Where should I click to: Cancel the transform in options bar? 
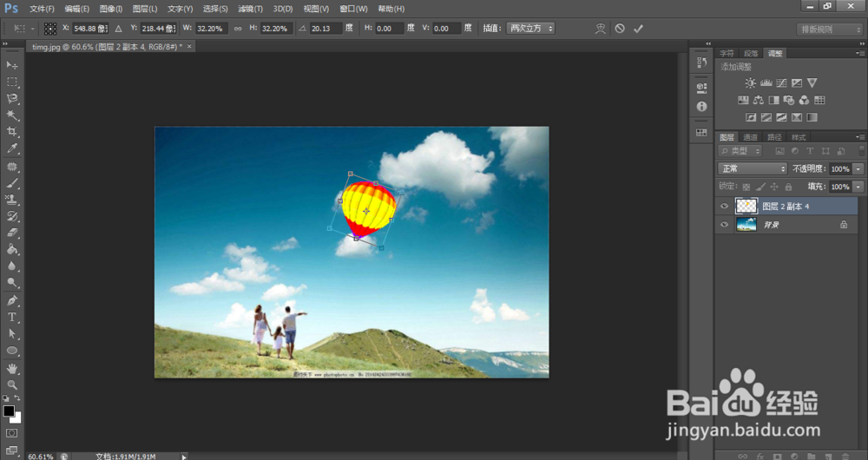click(620, 29)
